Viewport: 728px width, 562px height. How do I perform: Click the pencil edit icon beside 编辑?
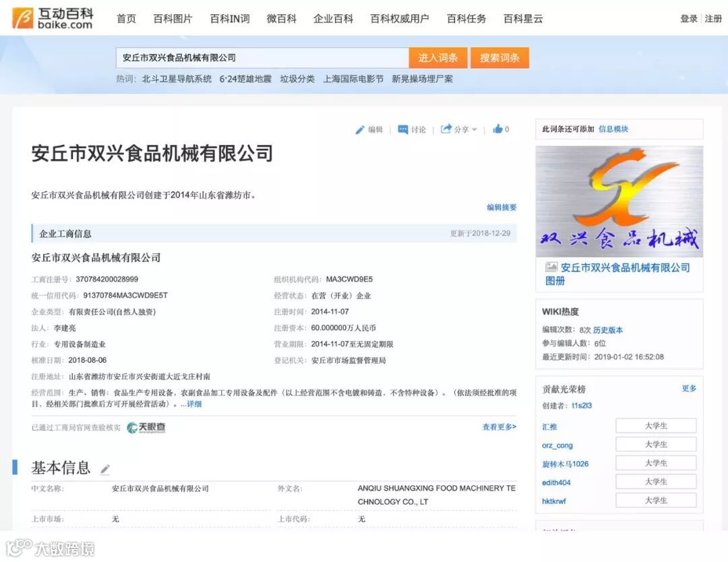click(x=360, y=130)
